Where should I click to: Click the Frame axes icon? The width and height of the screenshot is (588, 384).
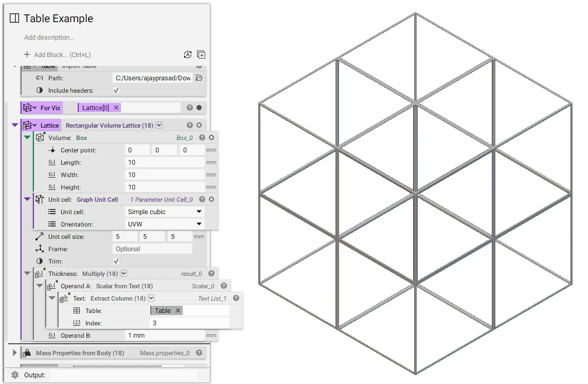pyautogui.click(x=40, y=249)
